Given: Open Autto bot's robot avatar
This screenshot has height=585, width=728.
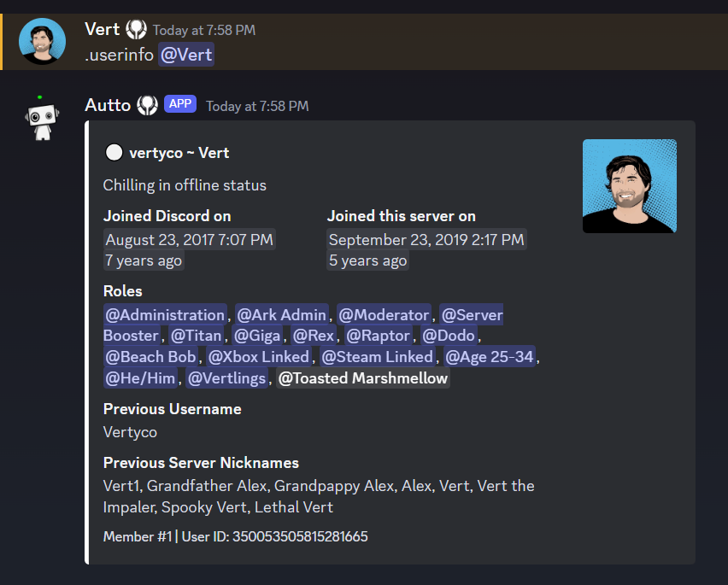Looking at the screenshot, I should [x=42, y=117].
